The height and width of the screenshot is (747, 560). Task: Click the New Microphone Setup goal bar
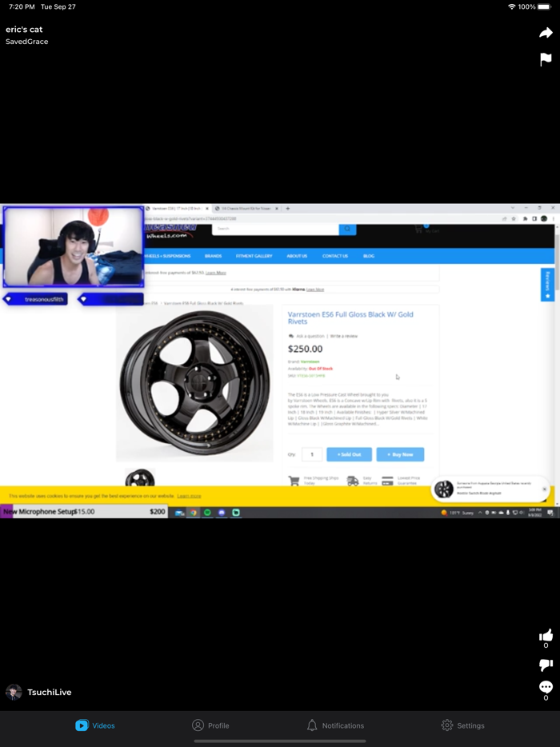click(x=84, y=511)
